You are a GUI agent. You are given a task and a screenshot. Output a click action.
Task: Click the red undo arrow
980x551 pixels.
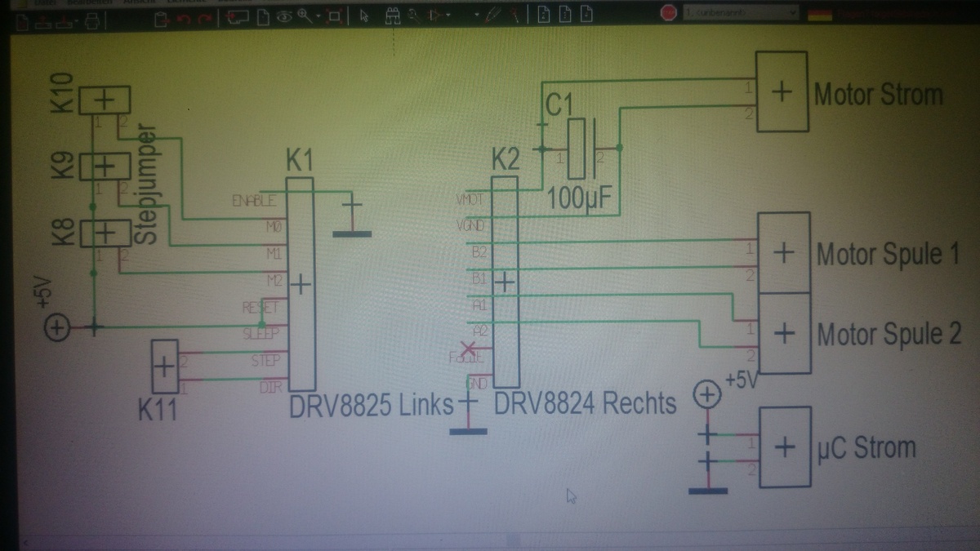[184, 19]
